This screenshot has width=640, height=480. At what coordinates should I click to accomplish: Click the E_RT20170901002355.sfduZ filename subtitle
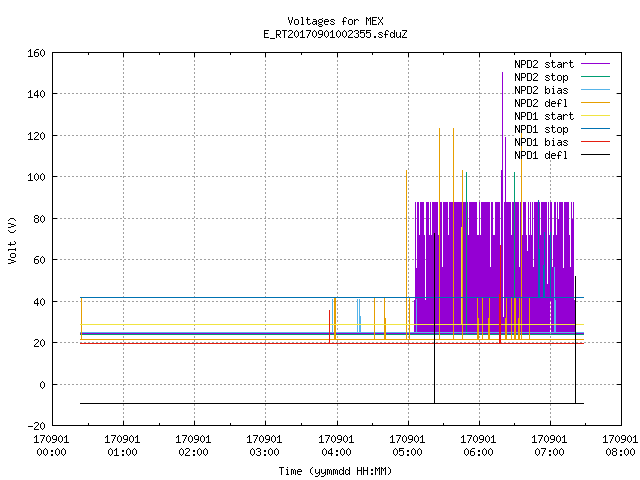pos(335,34)
